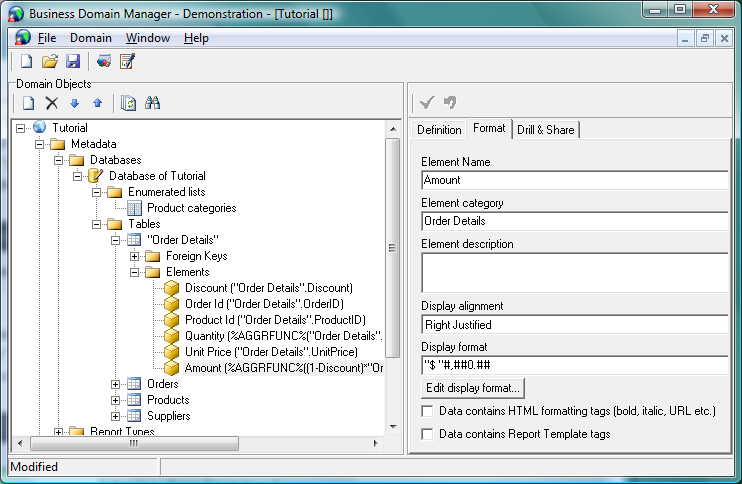Screen dimensions: 742x484
Task: Select Product categories in the tree
Action: pyautogui.click(x=191, y=208)
